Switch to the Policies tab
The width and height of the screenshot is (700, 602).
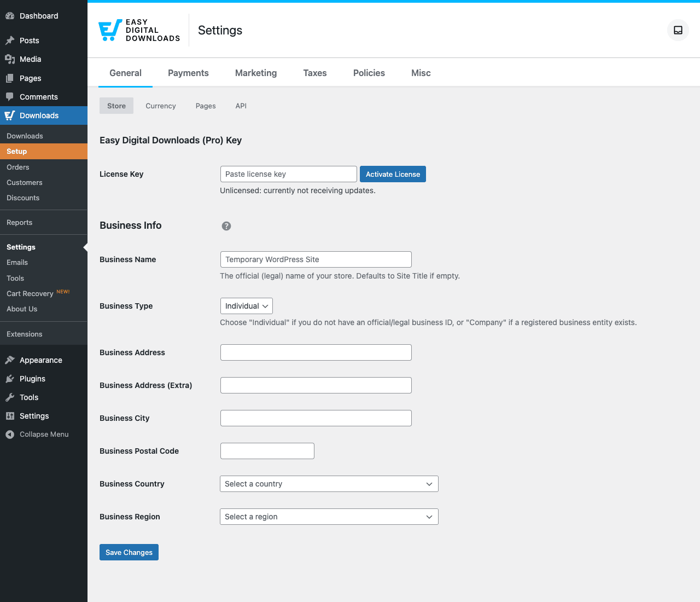(369, 73)
